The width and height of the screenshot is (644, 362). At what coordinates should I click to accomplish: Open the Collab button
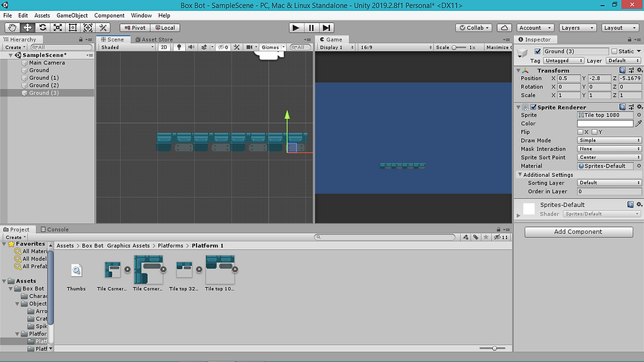click(474, 28)
